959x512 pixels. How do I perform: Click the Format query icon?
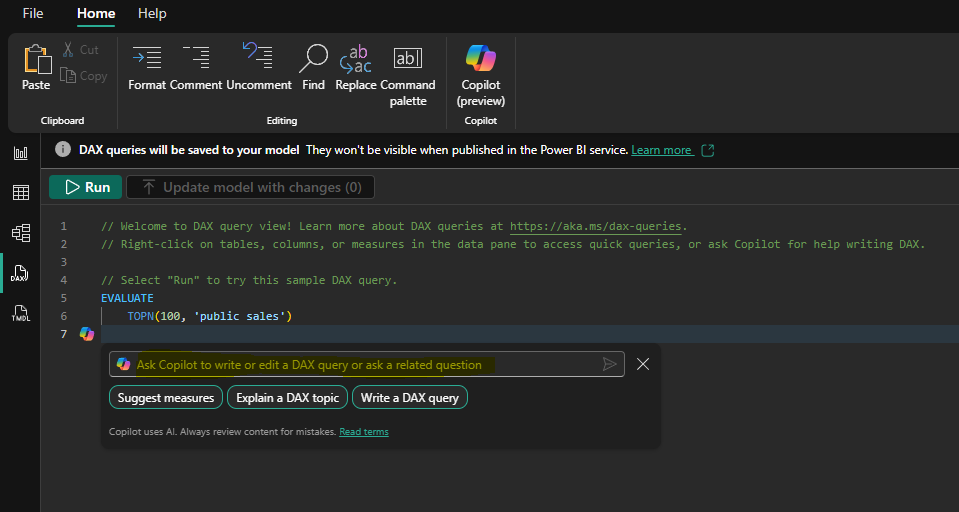(x=147, y=66)
